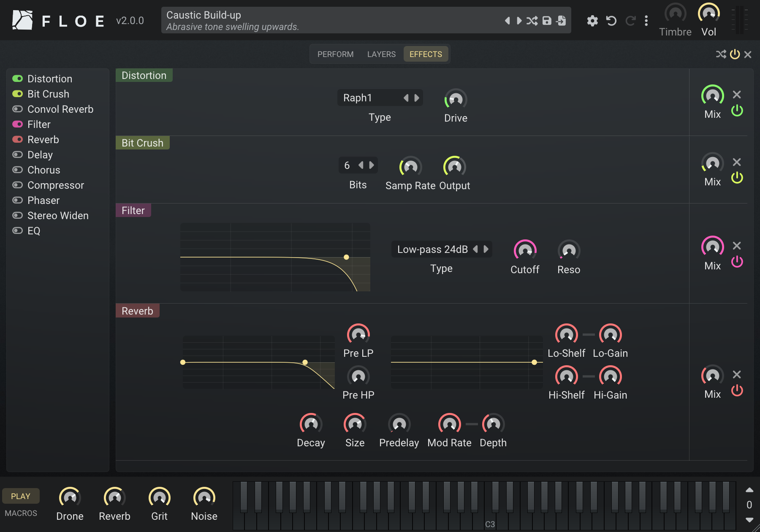Click the Reverb section header
This screenshot has height=532, width=760.
pos(137,311)
